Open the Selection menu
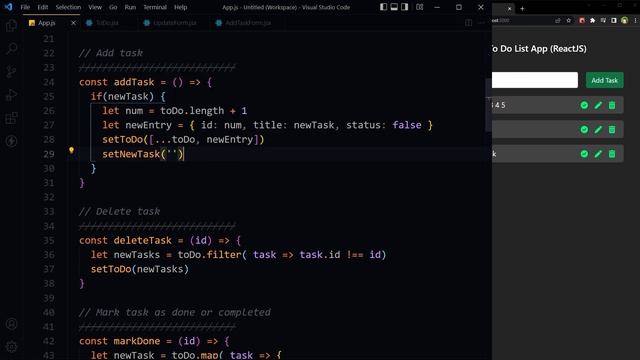Image resolution: width=640 pixels, height=360 pixels. pos(68,7)
